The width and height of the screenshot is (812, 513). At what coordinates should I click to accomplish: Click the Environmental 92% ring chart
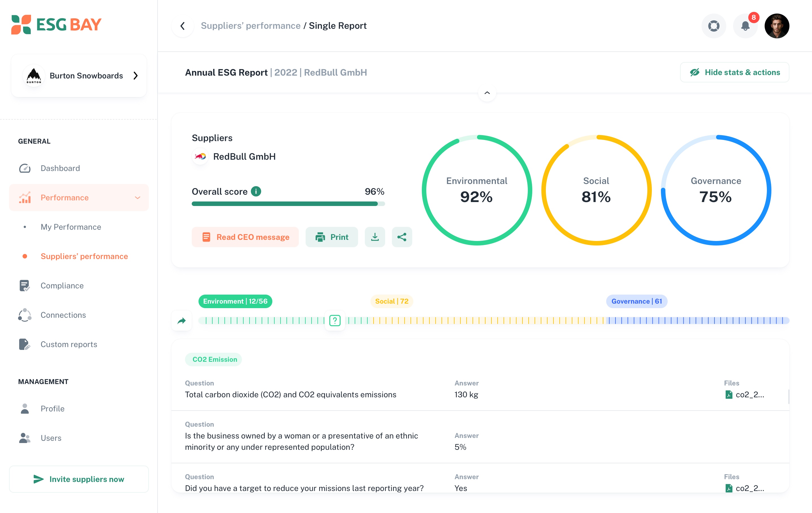pyautogui.click(x=477, y=190)
